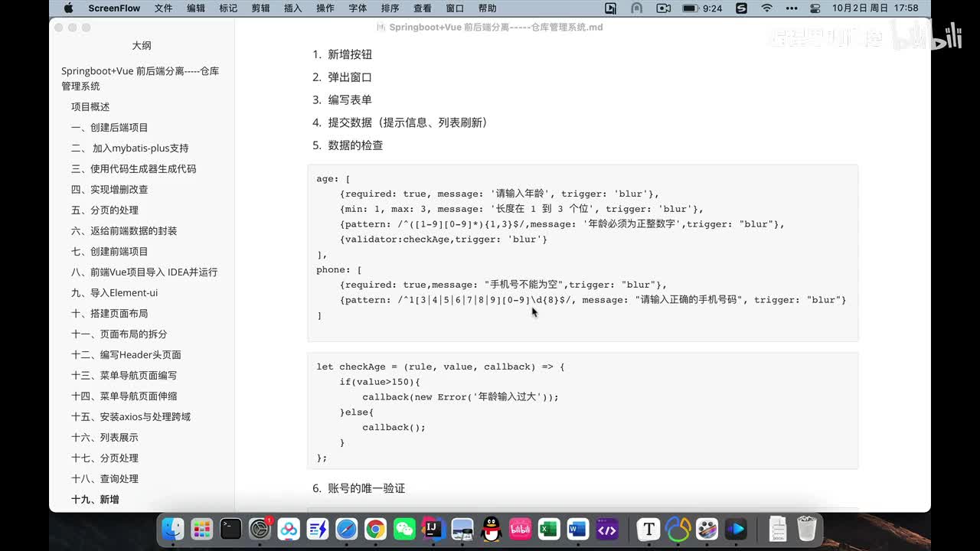
Task: Click list item 新增按钮 in the document
Action: tap(350, 54)
